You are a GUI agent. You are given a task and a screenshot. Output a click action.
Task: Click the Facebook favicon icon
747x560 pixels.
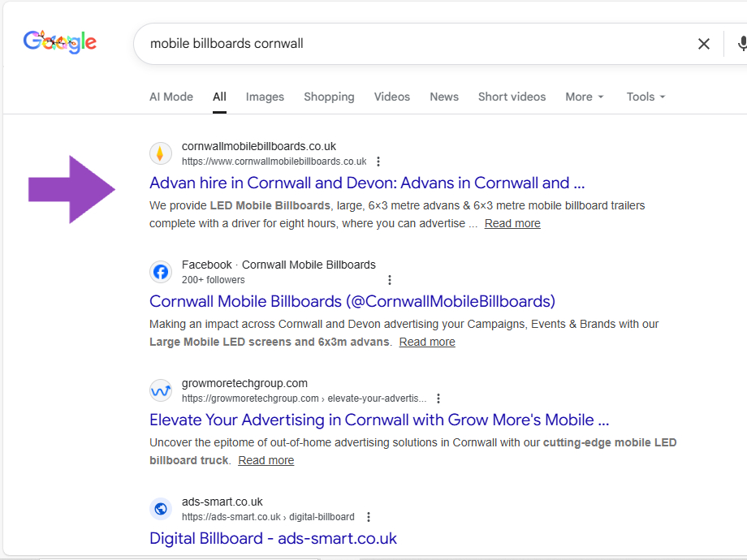[161, 272]
